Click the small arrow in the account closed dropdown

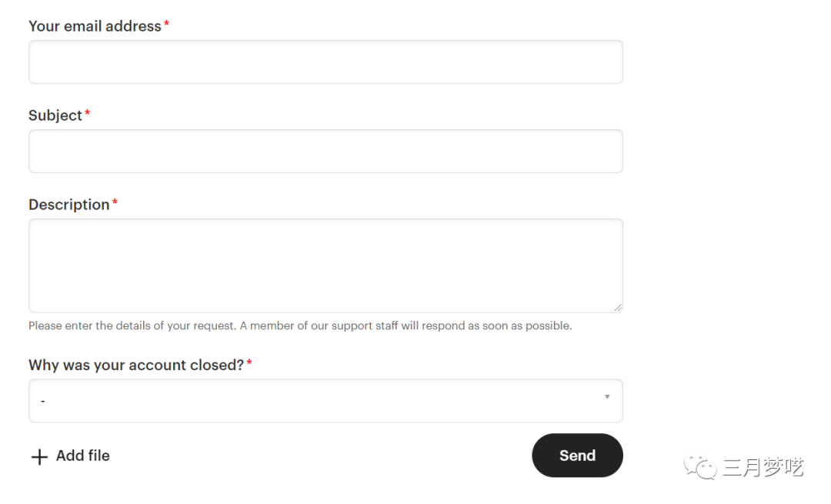[x=606, y=397]
